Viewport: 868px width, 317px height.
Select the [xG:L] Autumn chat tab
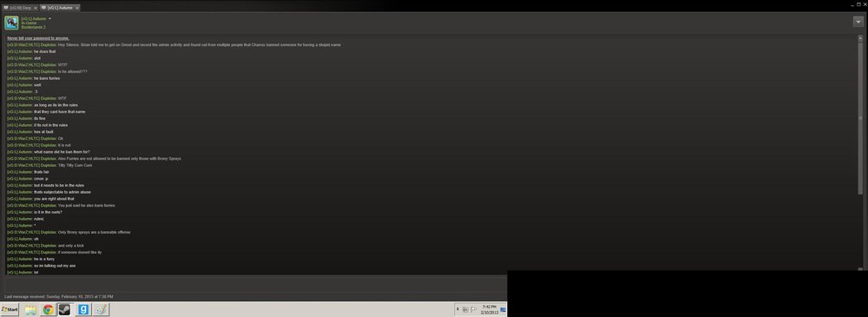pyautogui.click(x=60, y=8)
